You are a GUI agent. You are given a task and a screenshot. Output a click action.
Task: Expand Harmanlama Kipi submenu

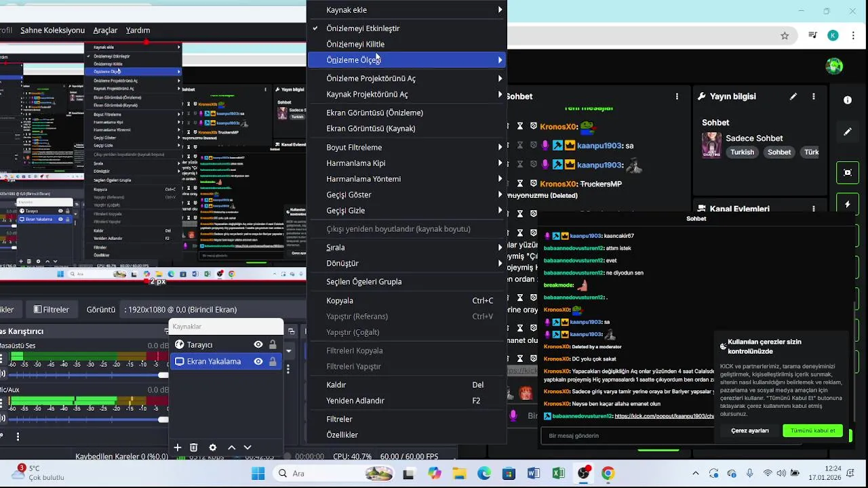408,163
